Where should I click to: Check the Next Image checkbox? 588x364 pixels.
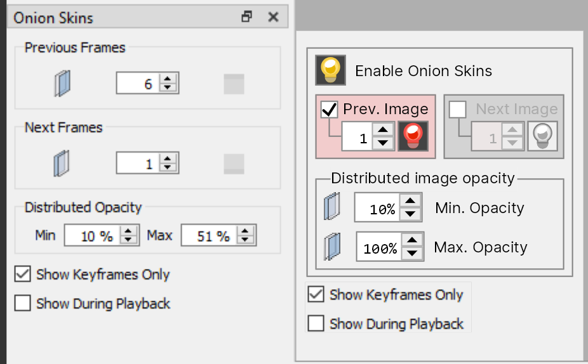[x=457, y=109]
